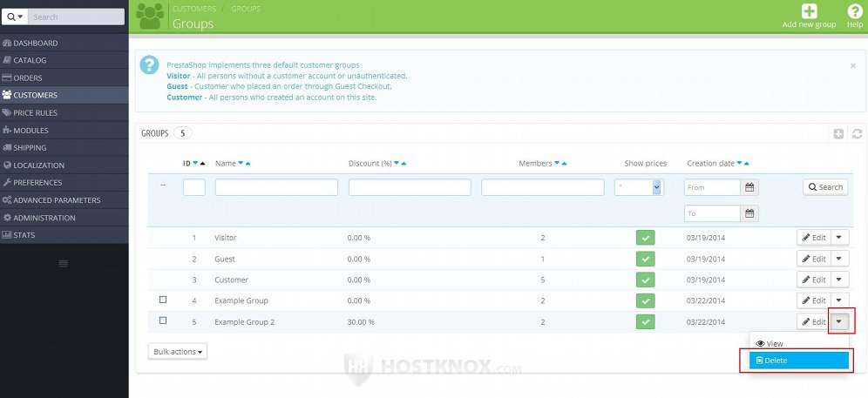Expand actions dropdown for Example Group row
The image size is (868, 398).
(840, 300)
